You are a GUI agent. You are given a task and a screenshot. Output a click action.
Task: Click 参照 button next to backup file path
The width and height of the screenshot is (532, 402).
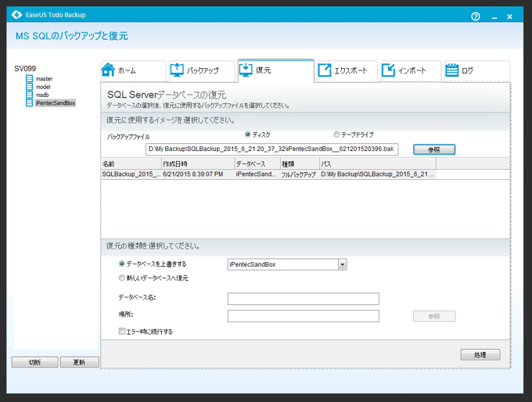(x=434, y=149)
